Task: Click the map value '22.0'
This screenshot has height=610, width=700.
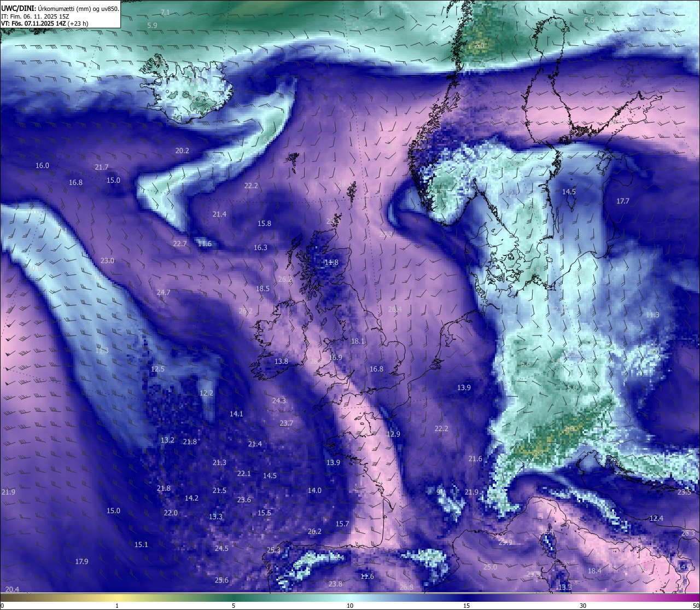Action: tap(171, 513)
